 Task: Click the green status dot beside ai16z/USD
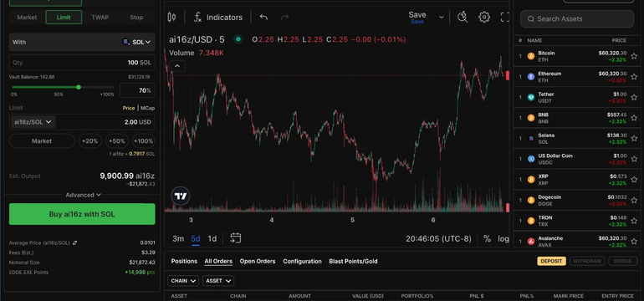tap(238, 39)
